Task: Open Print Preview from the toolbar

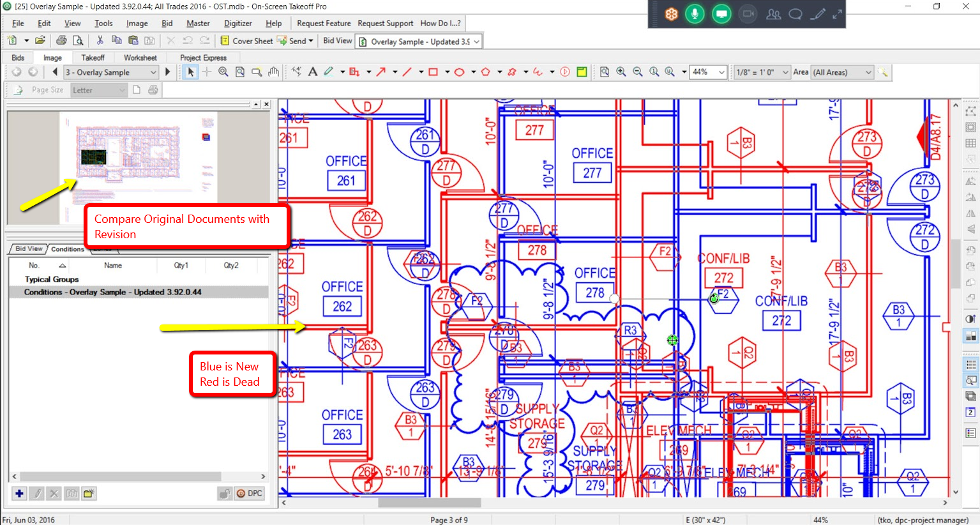Action: coord(78,40)
